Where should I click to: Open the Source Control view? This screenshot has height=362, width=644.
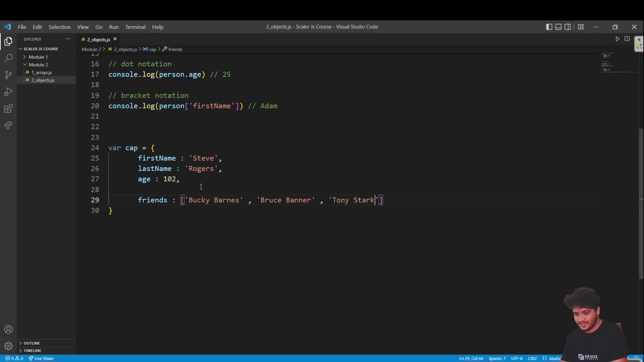[x=8, y=75]
